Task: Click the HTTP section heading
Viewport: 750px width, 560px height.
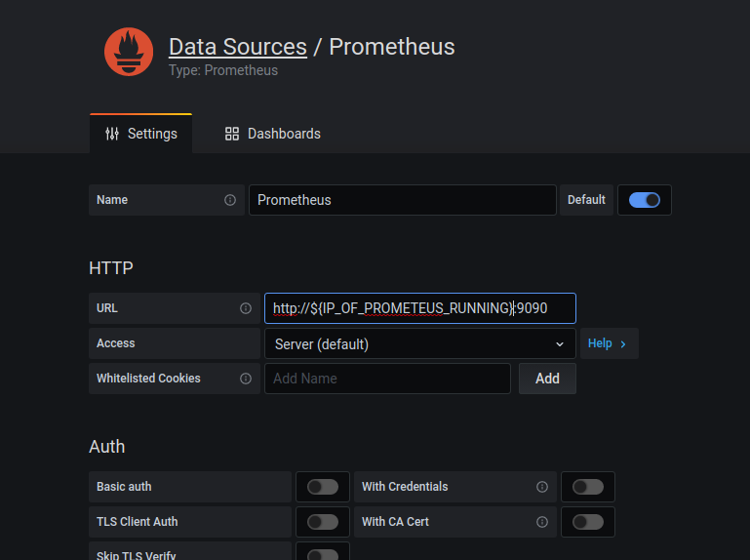Action: [111, 268]
